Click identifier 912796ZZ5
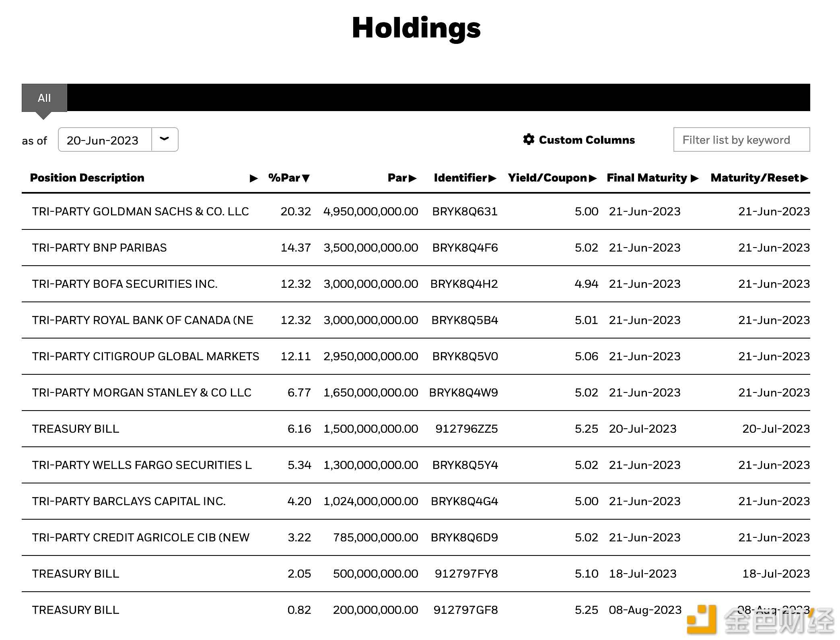The height and width of the screenshot is (640, 840). [467, 429]
